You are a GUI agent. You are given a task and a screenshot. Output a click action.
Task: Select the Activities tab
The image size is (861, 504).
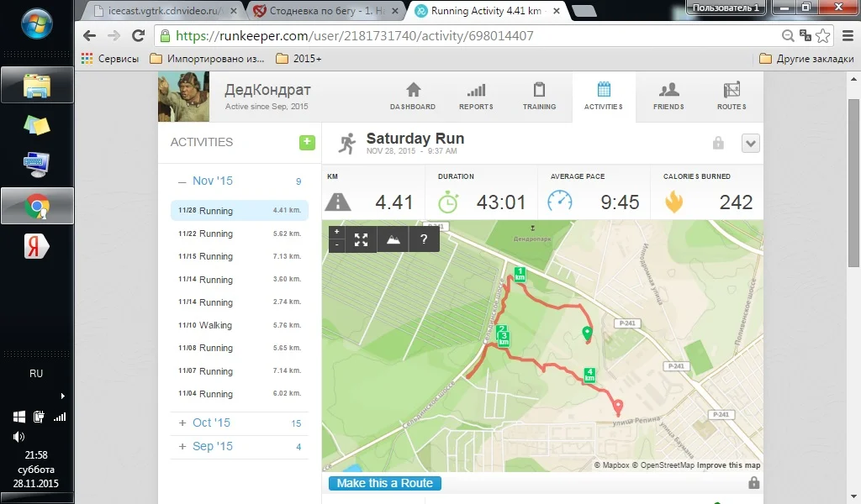point(604,96)
